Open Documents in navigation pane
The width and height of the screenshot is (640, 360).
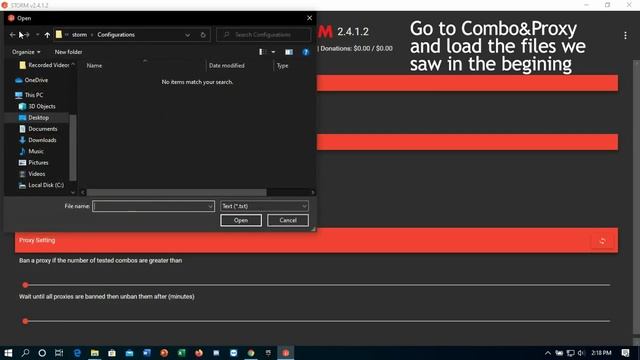pos(38,129)
